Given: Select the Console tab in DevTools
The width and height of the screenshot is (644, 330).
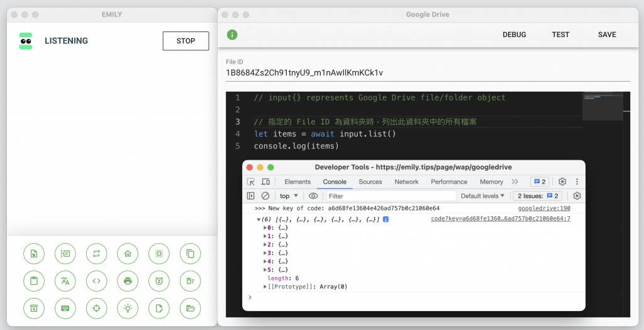Looking at the screenshot, I should pyautogui.click(x=335, y=182).
